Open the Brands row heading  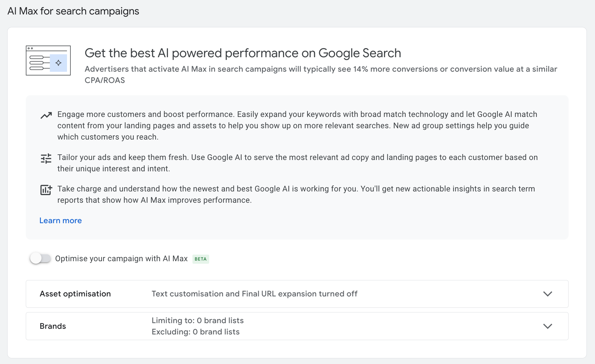point(53,326)
